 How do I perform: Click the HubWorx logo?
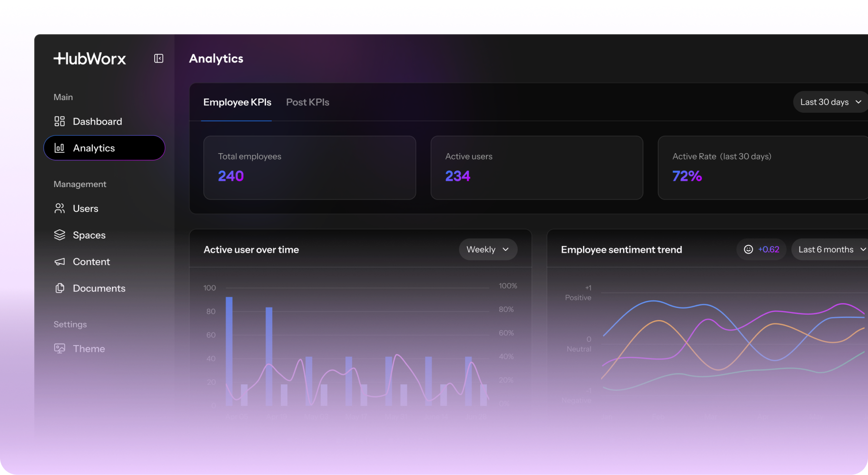tap(90, 59)
